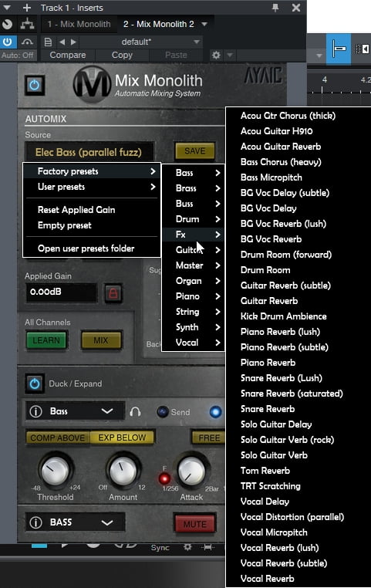
Task: Switch to 2 - Mix Monolith 2 tab
Action: [159, 25]
